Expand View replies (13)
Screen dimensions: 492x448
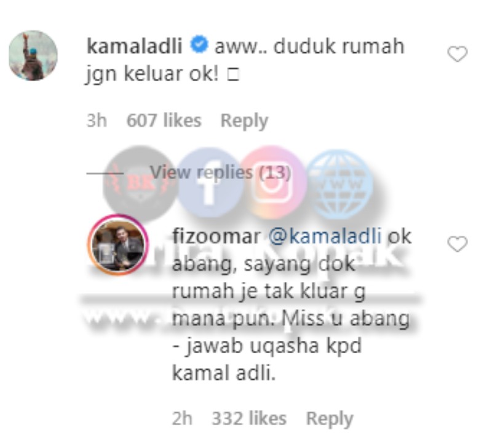(220, 172)
